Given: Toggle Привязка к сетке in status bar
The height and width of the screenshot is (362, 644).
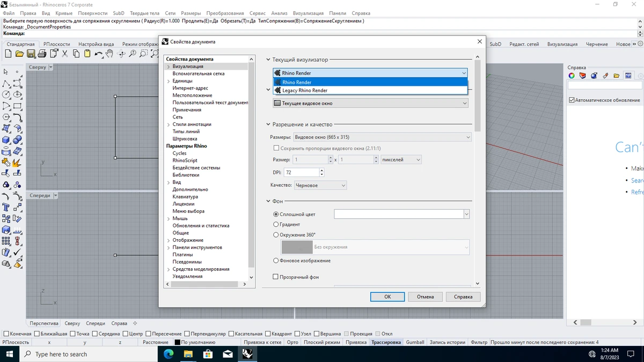Looking at the screenshot, I should pos(262,342).
